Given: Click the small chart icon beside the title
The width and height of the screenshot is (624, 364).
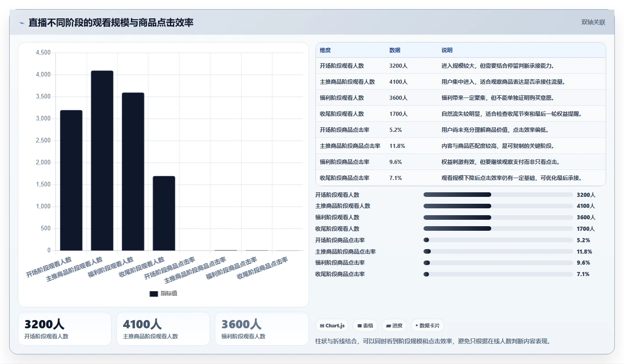Looking at the screenshot, I should [22, 23].
